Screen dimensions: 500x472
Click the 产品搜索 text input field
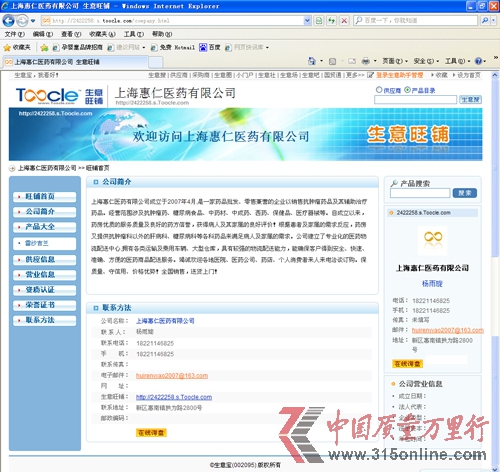pos(420,193)
